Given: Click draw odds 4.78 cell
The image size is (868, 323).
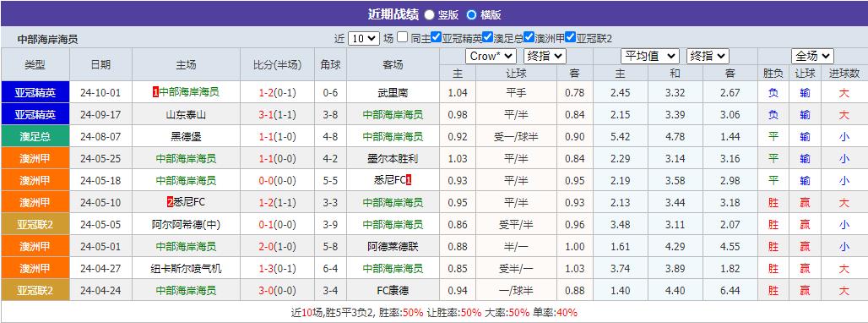Looking at the screenshot, I should [675, 136].
